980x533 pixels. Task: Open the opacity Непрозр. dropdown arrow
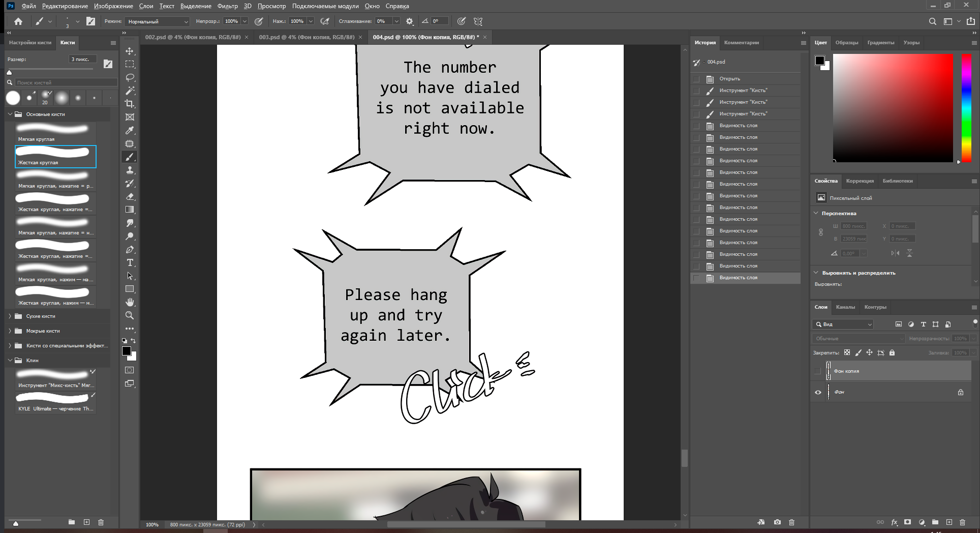point(244,21)
